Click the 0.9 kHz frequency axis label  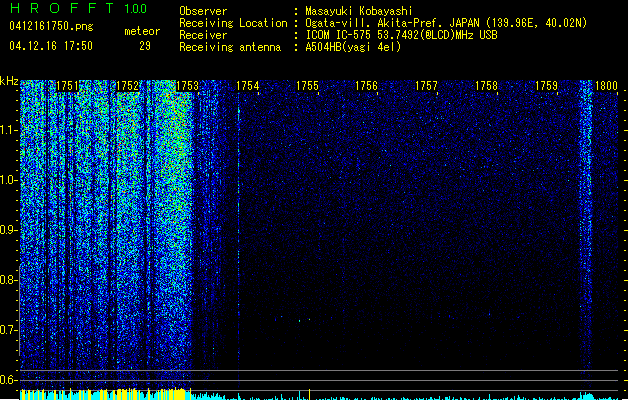(x=9, y=230)
